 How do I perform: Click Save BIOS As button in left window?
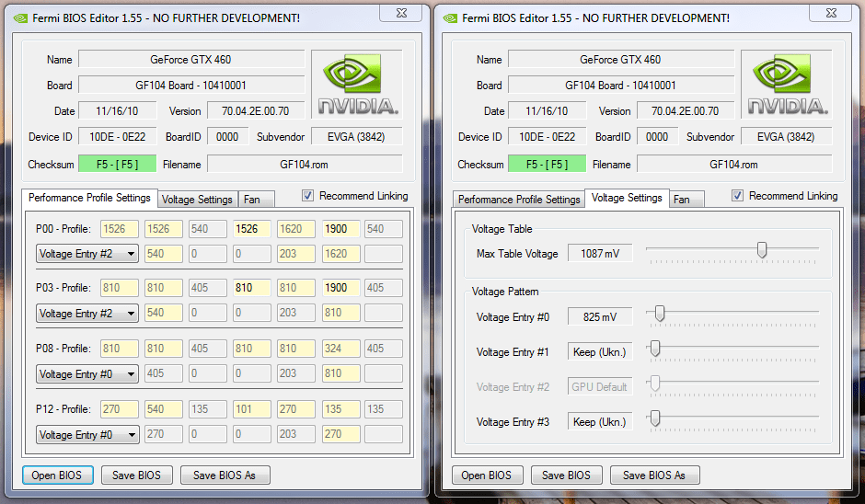225,475
